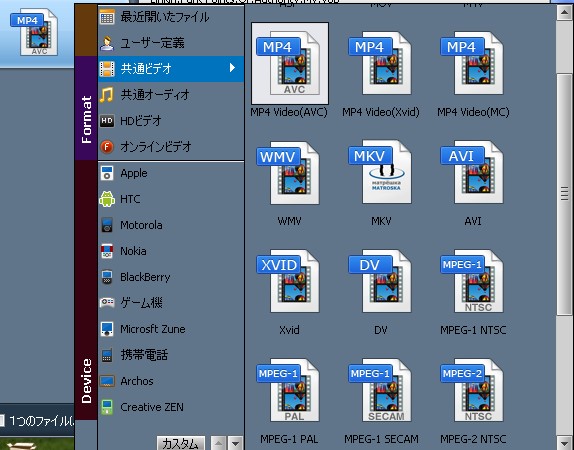
Task: Select the Nokia device category
Action: (x=170, y=251)
